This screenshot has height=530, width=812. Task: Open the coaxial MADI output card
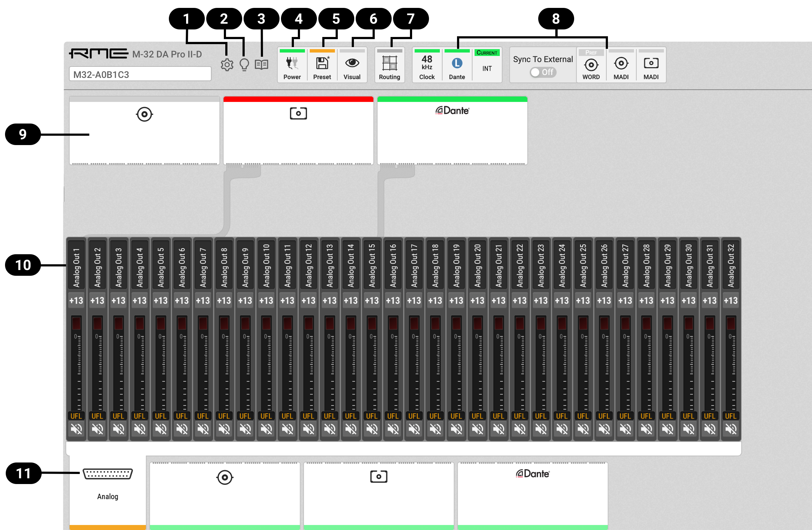[x=225, y=496]
